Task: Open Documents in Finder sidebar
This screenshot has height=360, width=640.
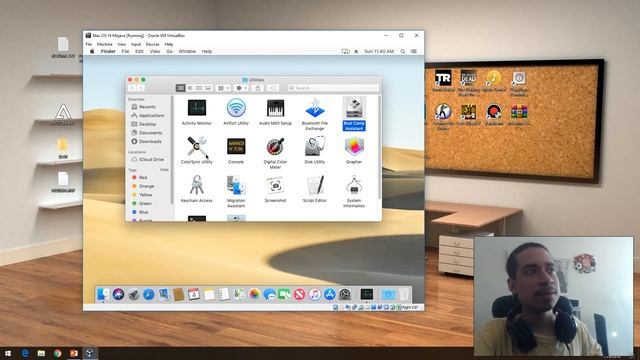Action: tap(149, 133)
